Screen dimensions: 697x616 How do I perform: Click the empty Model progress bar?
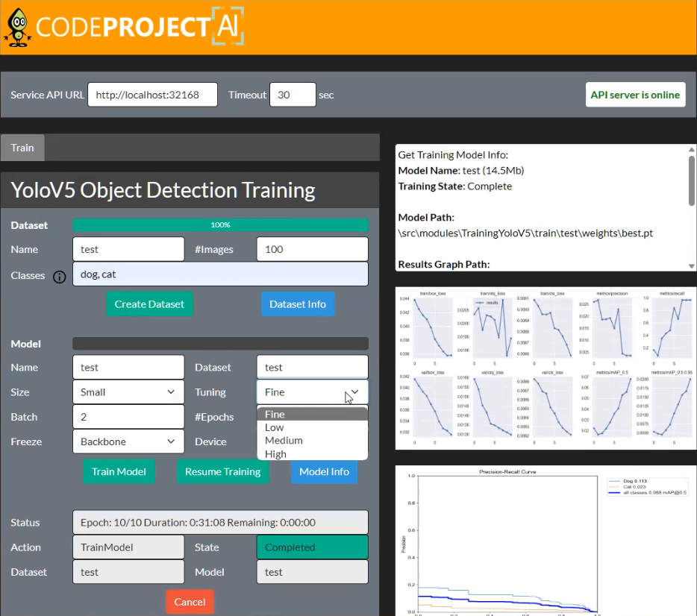[x=220, y=343]
